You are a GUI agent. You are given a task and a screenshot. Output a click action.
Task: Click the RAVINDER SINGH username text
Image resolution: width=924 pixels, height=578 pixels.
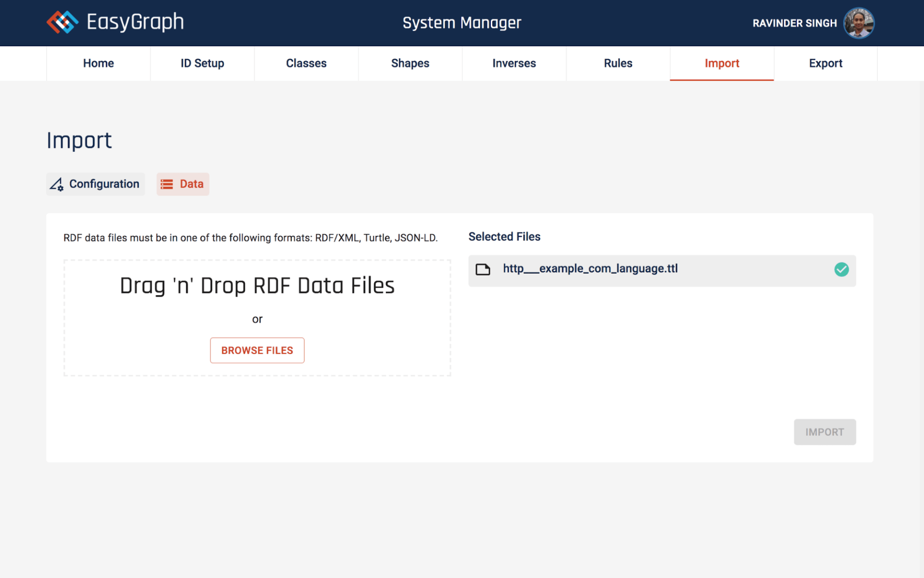tap(795, 23)
